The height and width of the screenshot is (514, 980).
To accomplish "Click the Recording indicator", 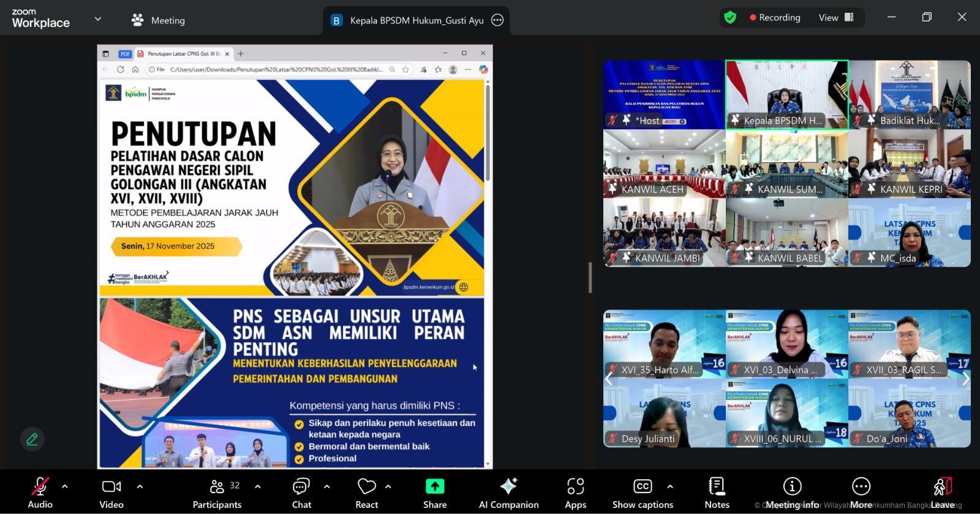I will tap(775, 18).
